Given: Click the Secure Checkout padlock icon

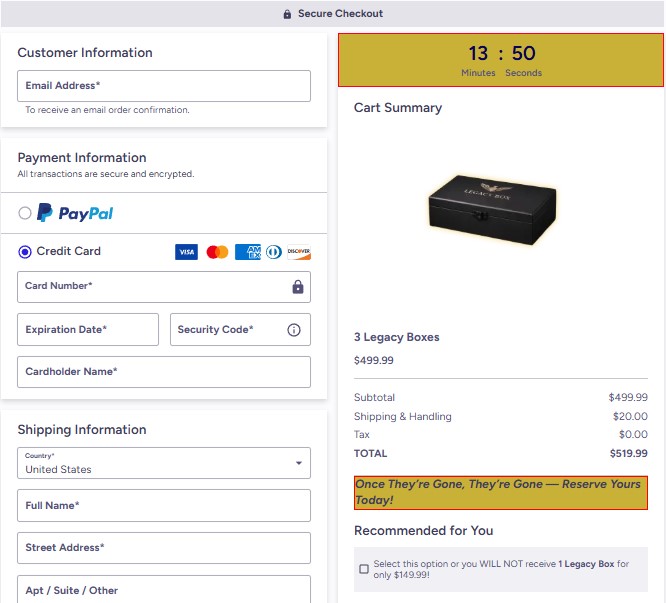Looking at the screenshot, I should click(287, 14).
